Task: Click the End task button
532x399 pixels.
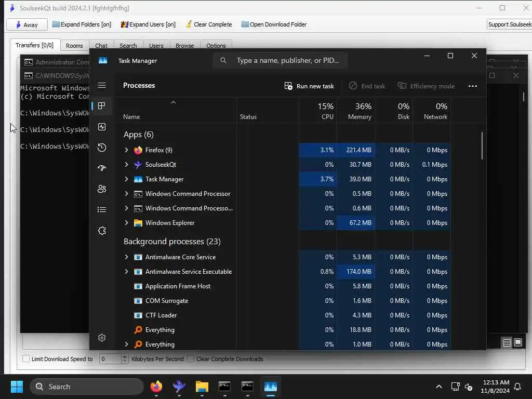Action: [x=367, y=86]
